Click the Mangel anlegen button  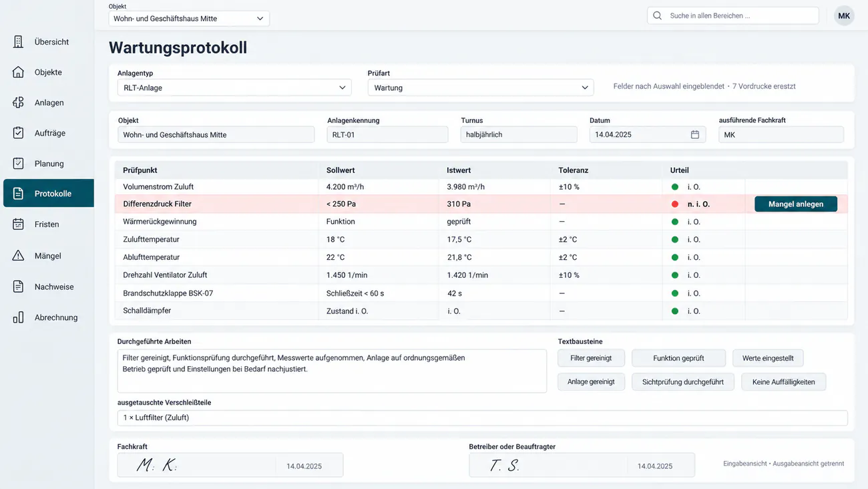coord(796,204)
